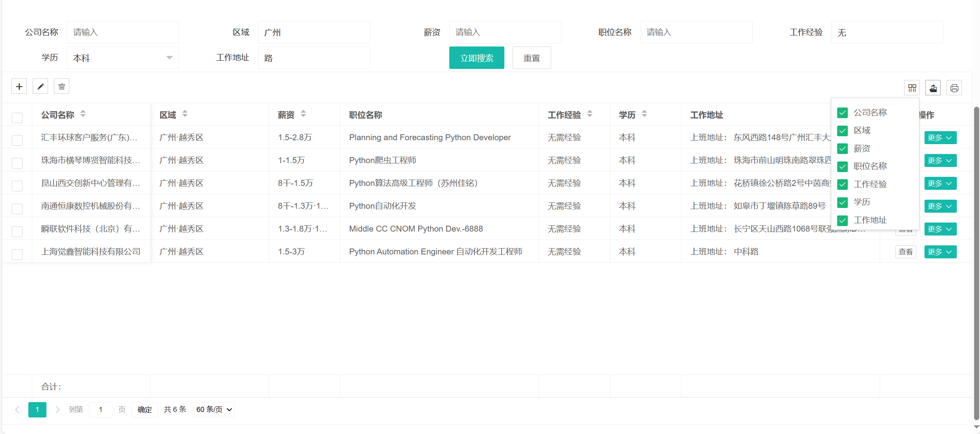Go to previous page arrow
Viewport: 980px width, 434px height.
tap(17, 410)
